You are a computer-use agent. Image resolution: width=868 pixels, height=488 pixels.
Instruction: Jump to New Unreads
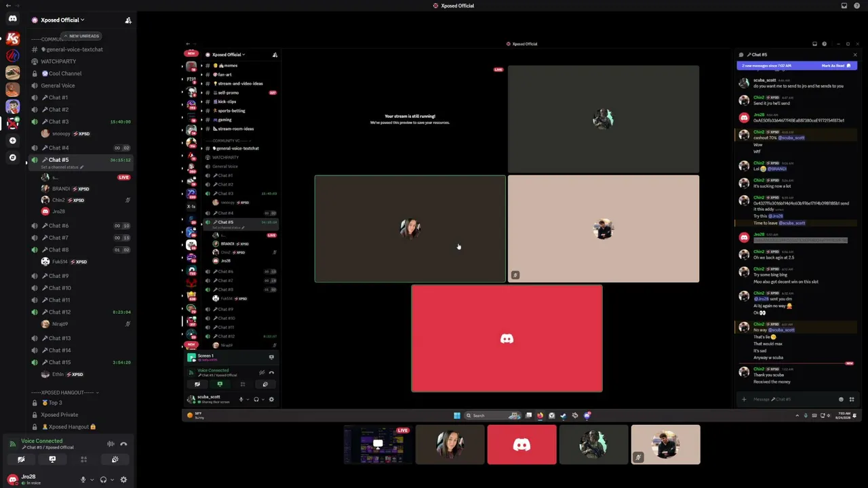tap(81, 36)
